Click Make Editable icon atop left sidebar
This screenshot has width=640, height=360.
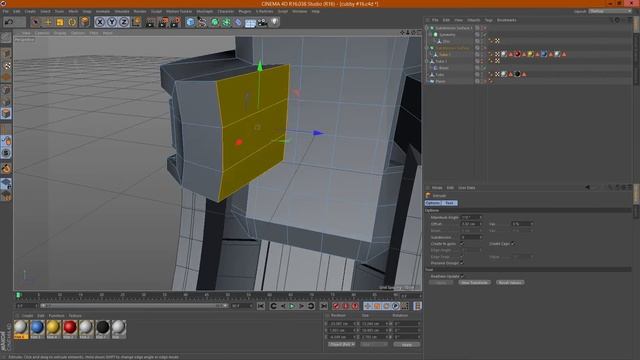coord(6,38)
